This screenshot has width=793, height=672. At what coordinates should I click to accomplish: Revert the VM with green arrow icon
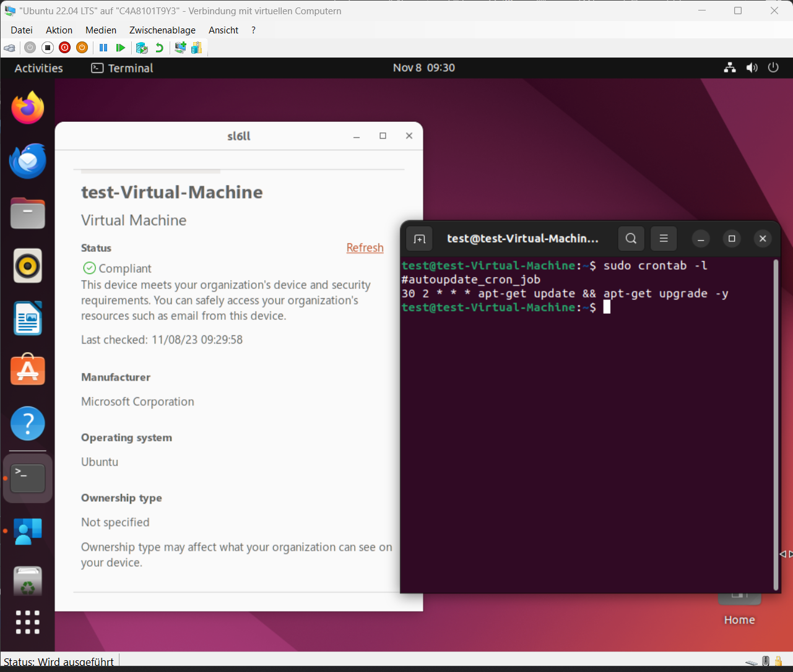pos(159,48)
